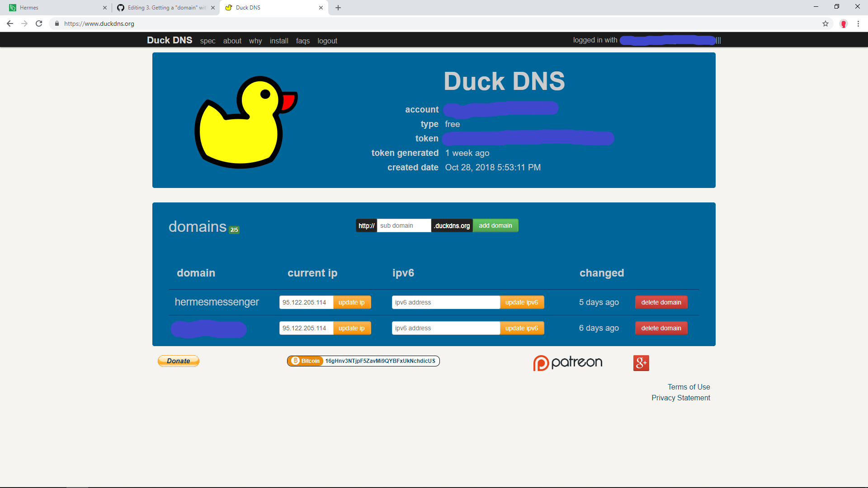This screenshot has height=488, width=868.
Task: Click the green add domain button
Action: [495, 225]
